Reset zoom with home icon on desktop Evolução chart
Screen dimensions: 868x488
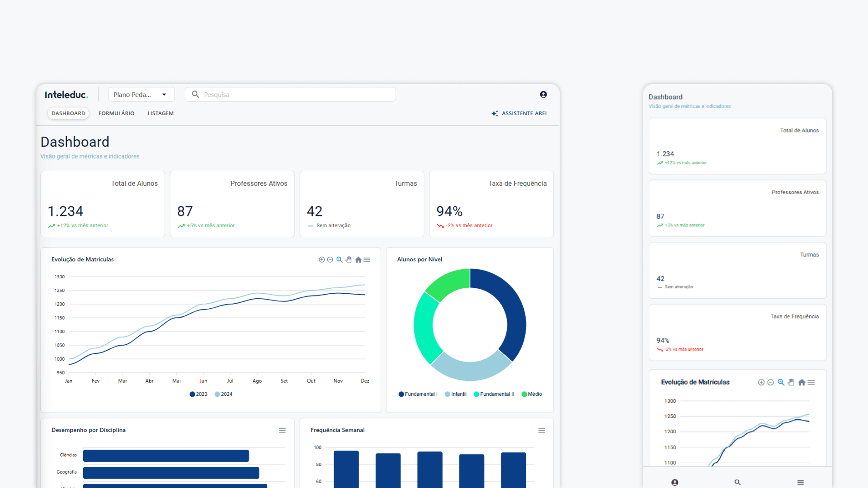[358, 260]
